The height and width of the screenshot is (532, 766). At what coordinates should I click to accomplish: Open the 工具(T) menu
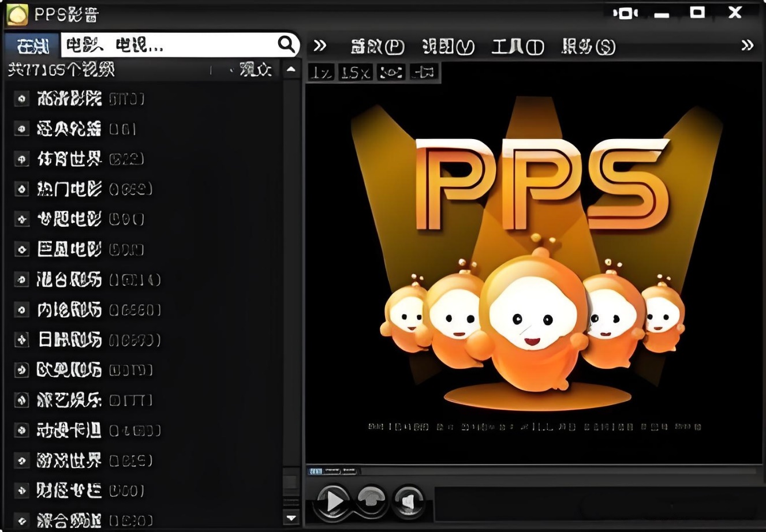point(518,46)
